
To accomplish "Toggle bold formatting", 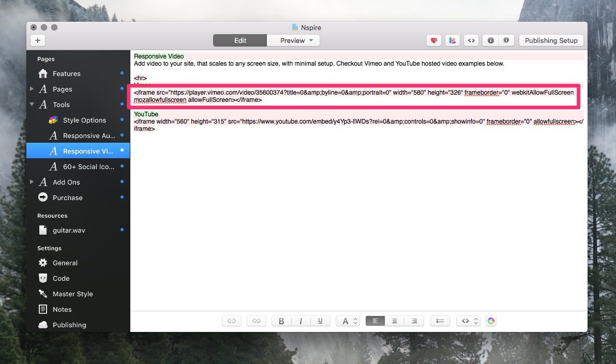I will [281, 321].
